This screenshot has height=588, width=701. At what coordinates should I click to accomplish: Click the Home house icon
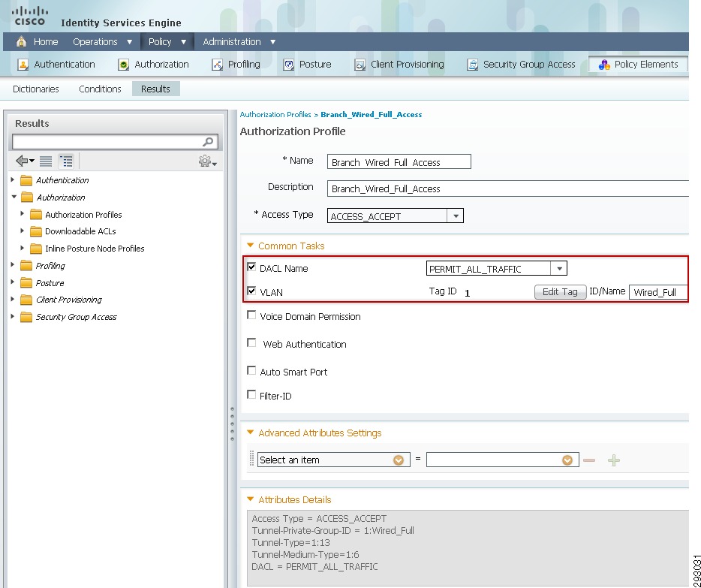[x=21, y=42]
